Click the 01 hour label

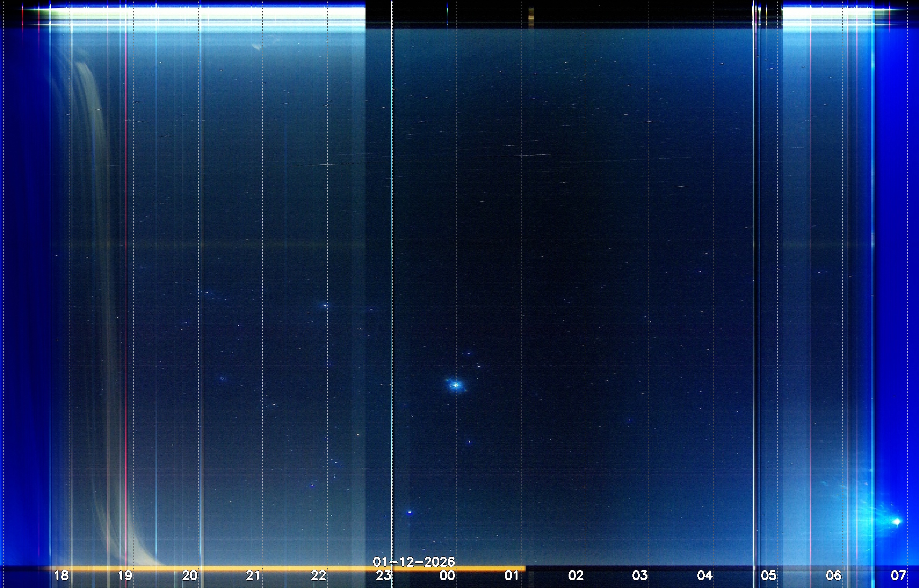point(511,576)
